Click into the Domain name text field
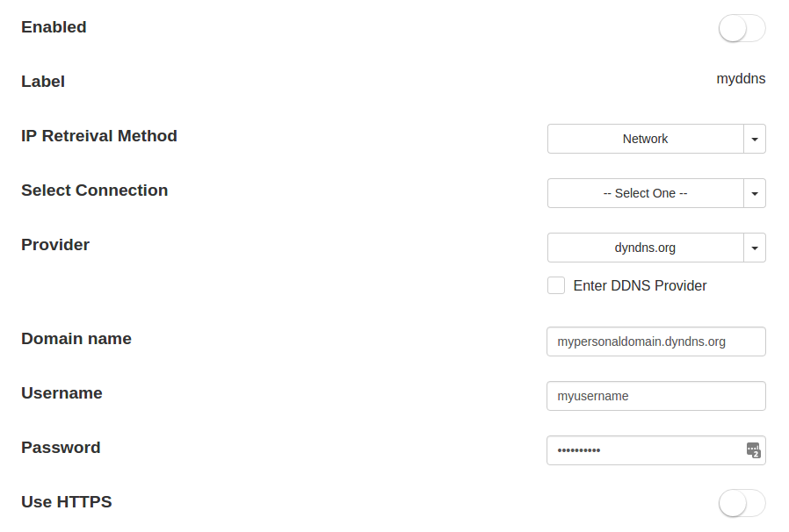The height and width of the screenshot is (532, 789). (x=655, y=341)
